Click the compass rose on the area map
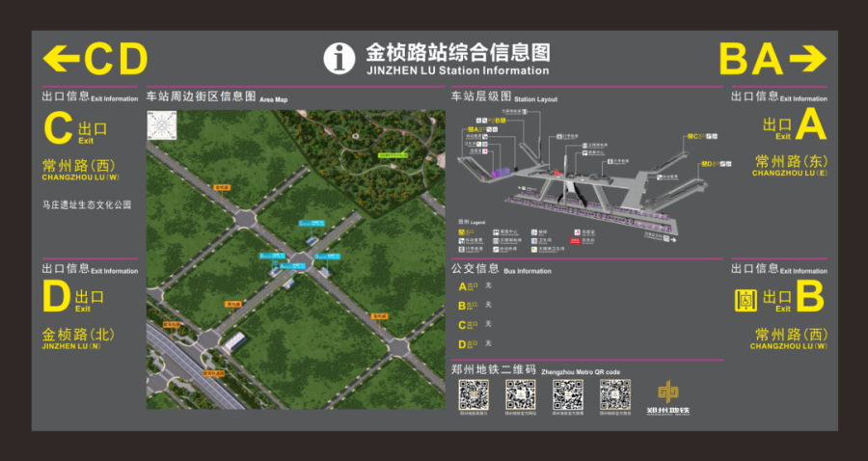The height and width of the screenshot is (461, 868). 161,125
